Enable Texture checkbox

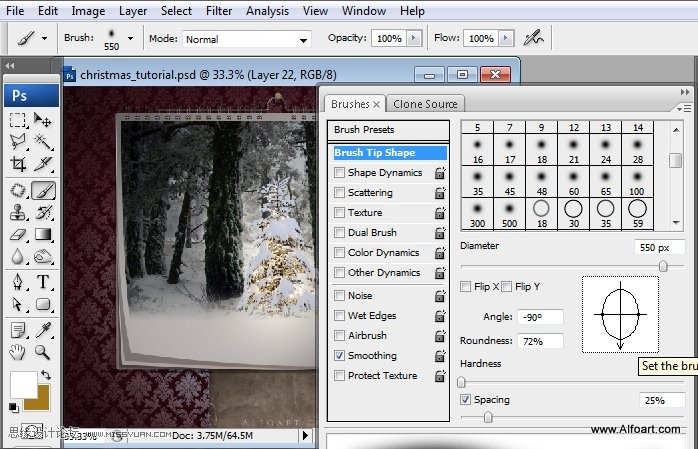click(x=339, y=212)
